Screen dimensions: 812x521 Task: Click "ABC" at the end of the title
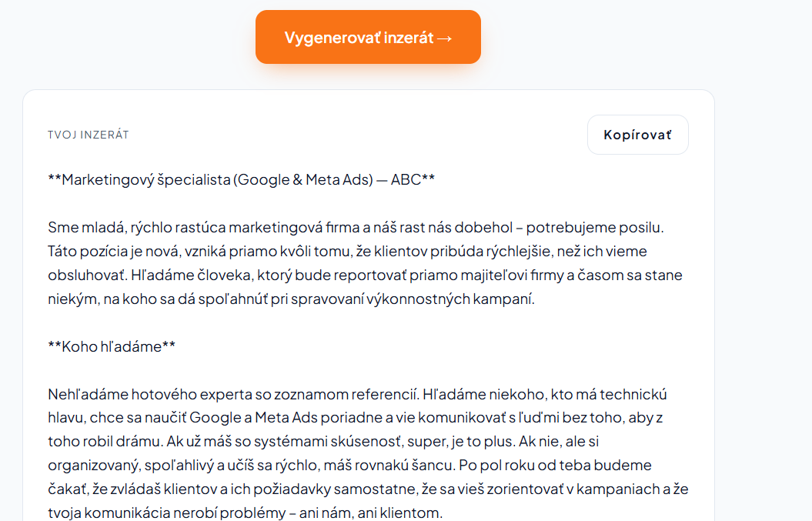coord(406,179)
